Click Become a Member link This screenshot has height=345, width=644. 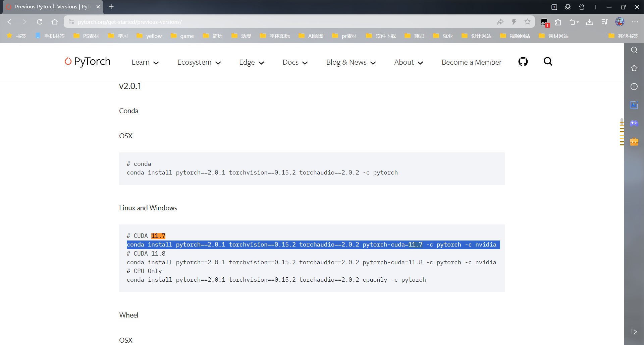pyautogui.click(x=472, y=62)
